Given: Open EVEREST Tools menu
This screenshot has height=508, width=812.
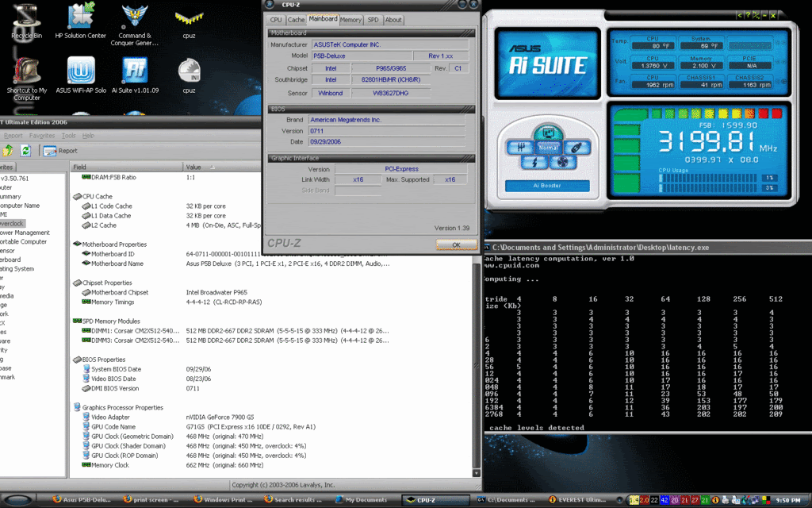Looking at the screenshot, I should pos(69,136).
